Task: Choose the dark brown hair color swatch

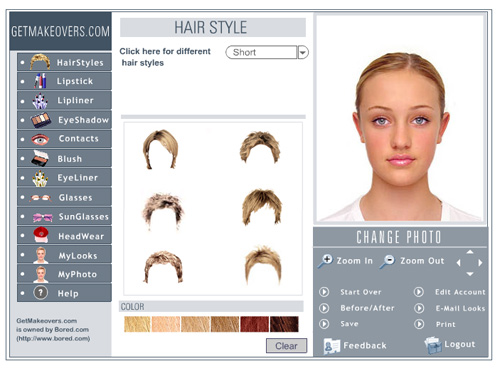Action: (x=284, y=324)
